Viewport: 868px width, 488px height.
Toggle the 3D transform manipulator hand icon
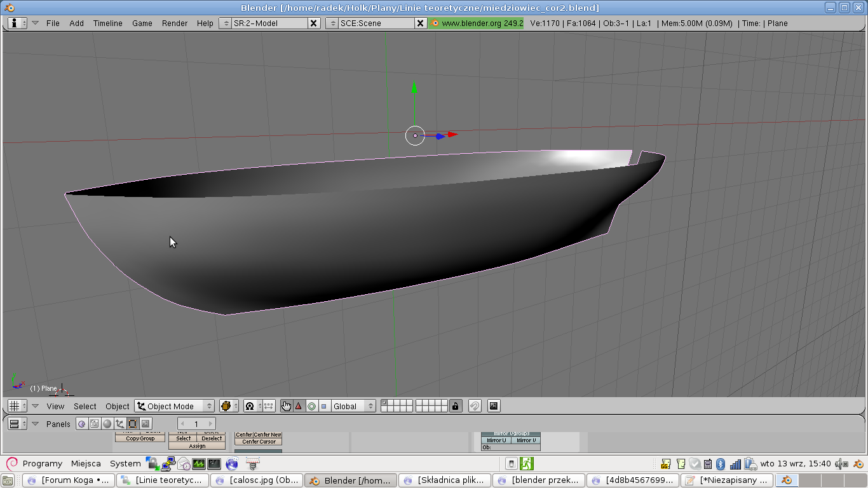coord(287,406)
